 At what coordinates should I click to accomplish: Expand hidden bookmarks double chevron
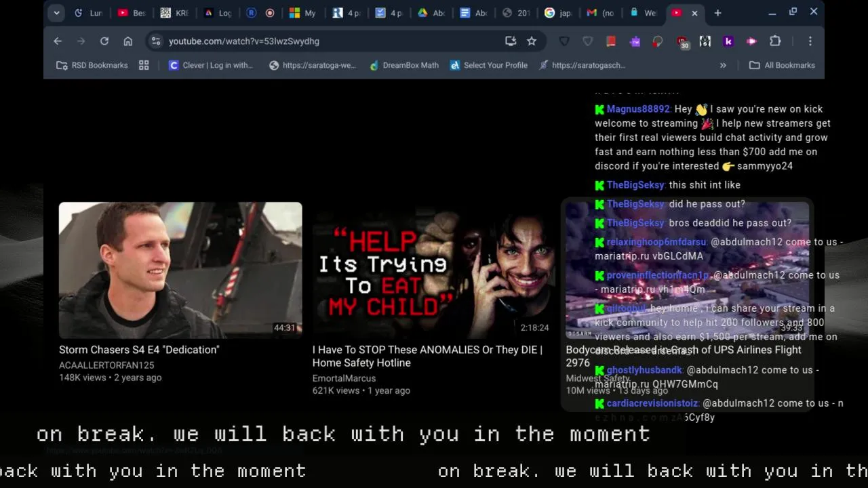tap(723, 65)
